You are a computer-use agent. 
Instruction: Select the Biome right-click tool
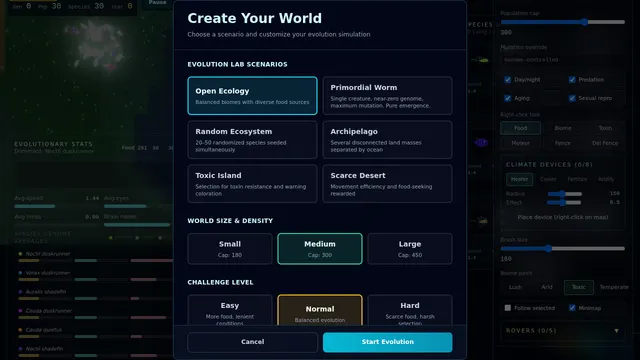tap(563, 128)
